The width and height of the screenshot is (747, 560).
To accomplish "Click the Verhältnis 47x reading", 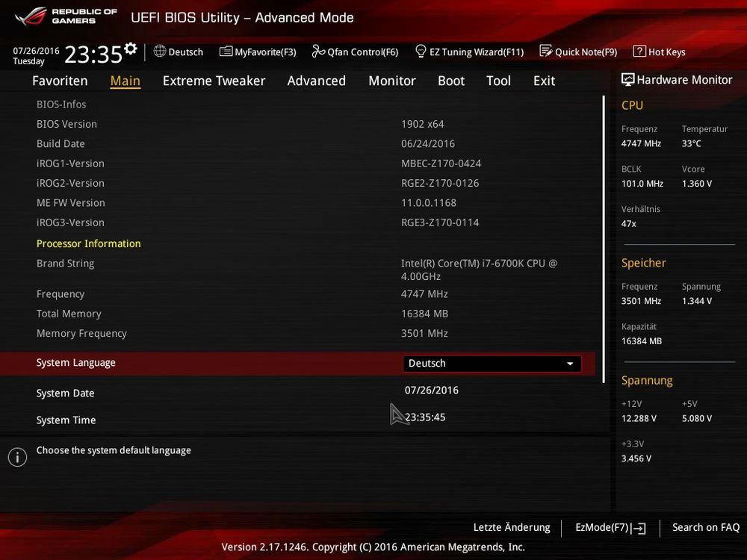I will pyautogui.click(x=629, y=224).
